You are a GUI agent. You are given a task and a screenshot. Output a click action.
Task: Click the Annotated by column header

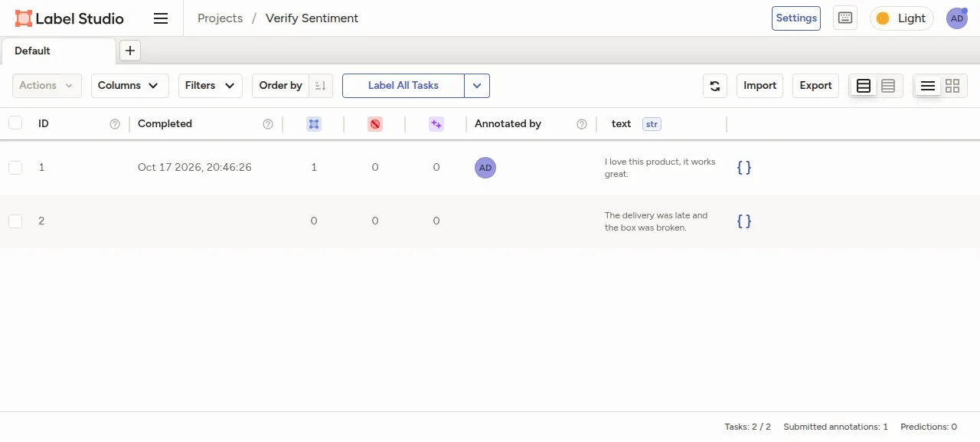pos(508,124)
